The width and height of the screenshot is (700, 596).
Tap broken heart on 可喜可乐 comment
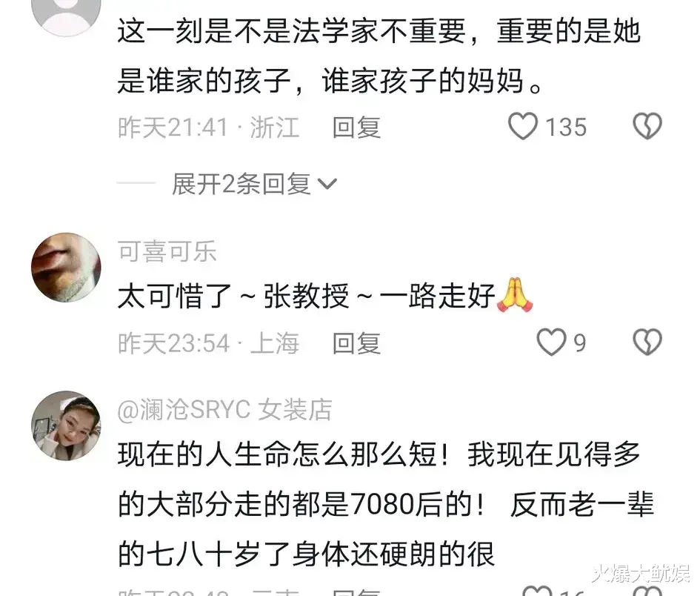pos(647,342)
